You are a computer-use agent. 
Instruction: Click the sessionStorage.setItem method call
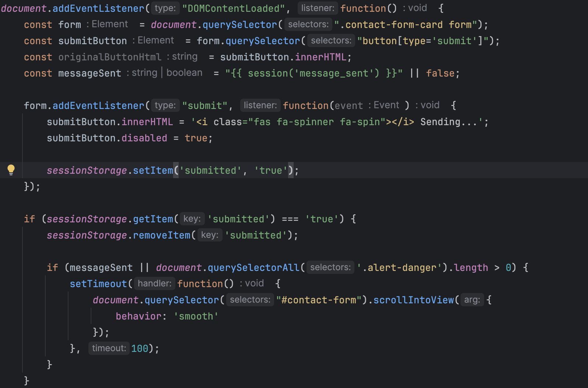pyautogui.click(x=110, y=170)
